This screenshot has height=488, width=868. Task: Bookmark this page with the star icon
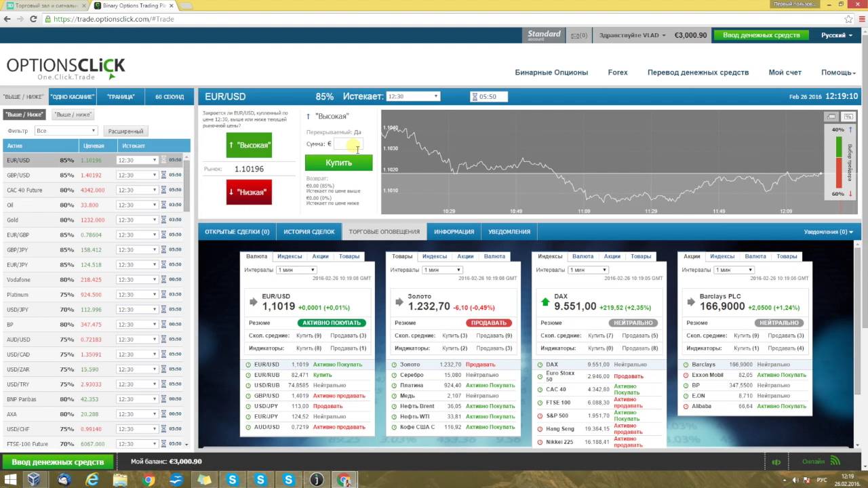click(x=848, y=19)
